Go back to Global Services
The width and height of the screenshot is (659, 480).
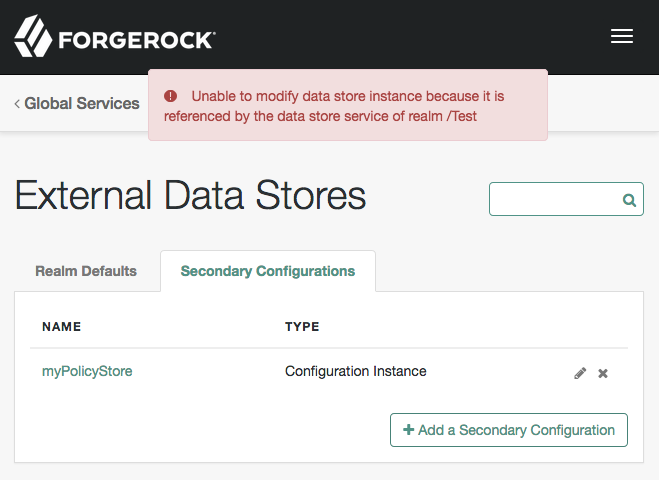coord(77,103)
